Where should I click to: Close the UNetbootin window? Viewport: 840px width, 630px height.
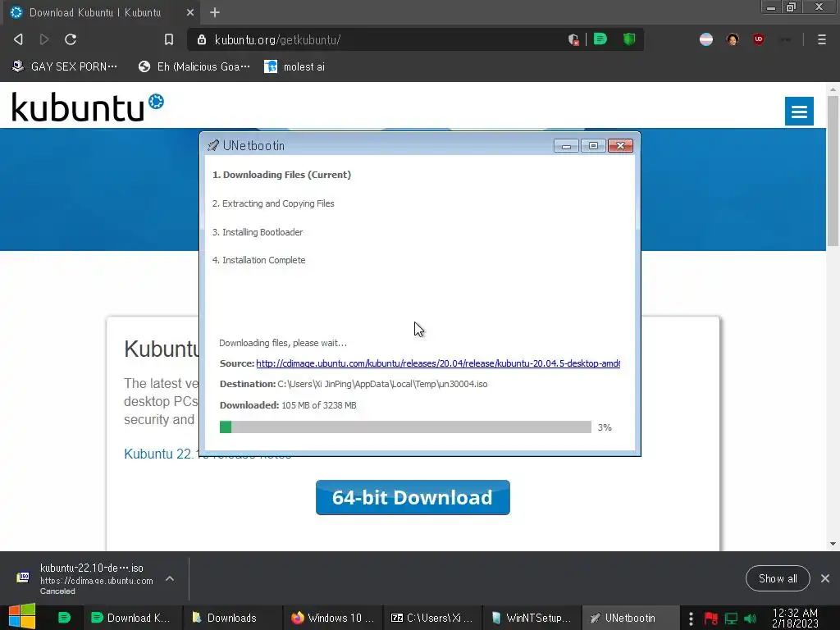[x=620, y=146]
